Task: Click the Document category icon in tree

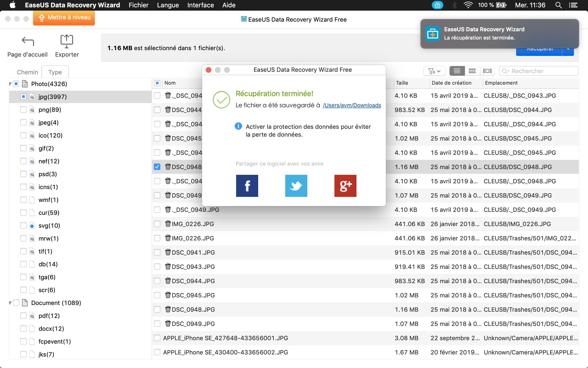Action: [25, 303]
